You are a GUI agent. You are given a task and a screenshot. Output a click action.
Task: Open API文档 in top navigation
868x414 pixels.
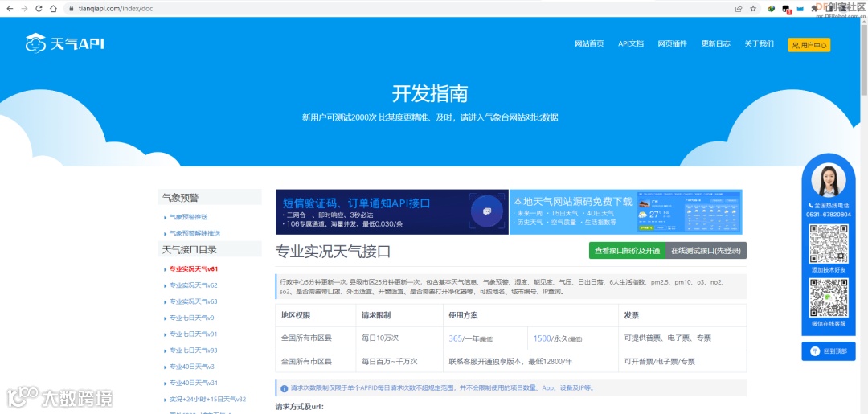631,43
